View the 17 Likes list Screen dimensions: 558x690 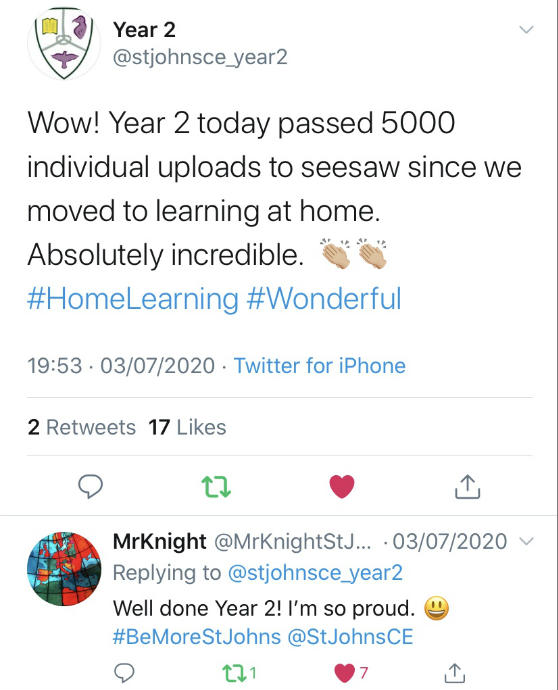coord(187,427)
